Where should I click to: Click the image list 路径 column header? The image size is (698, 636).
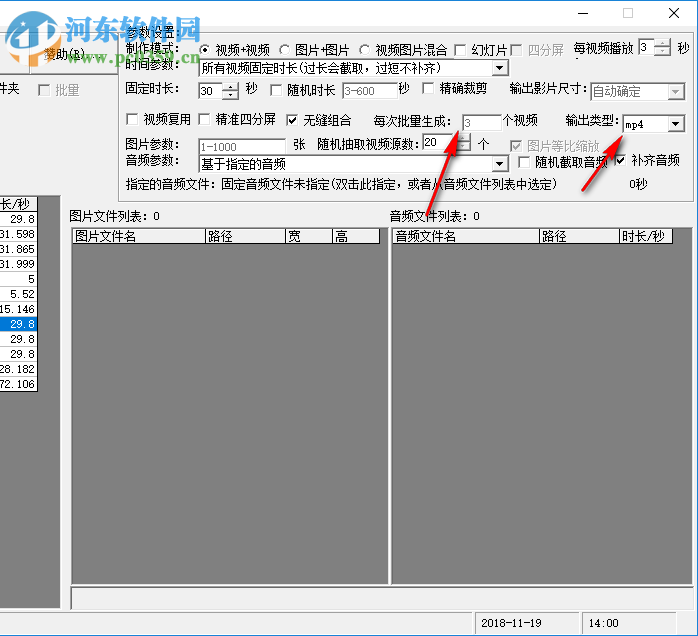(245, 236)
